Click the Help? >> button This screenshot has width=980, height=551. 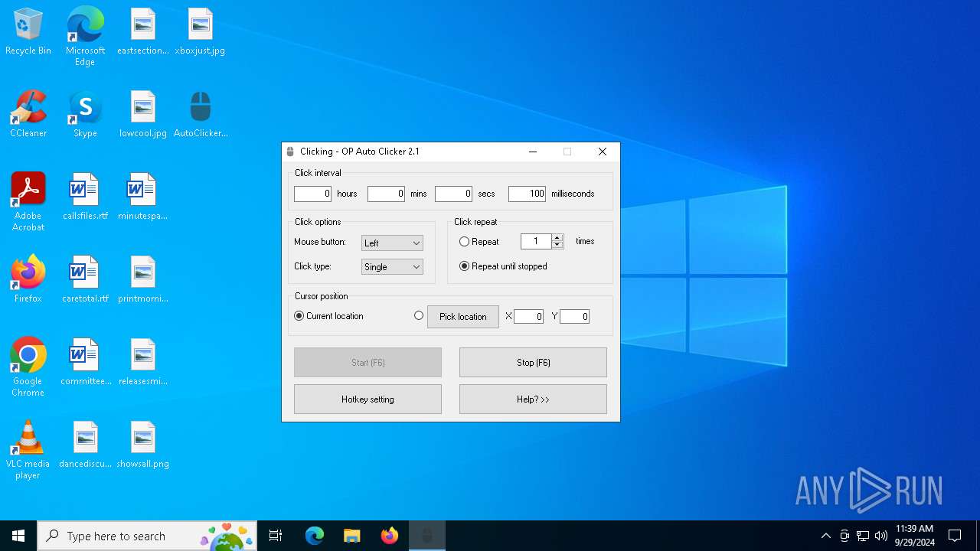pyautogui.click(x=533, y=399)
